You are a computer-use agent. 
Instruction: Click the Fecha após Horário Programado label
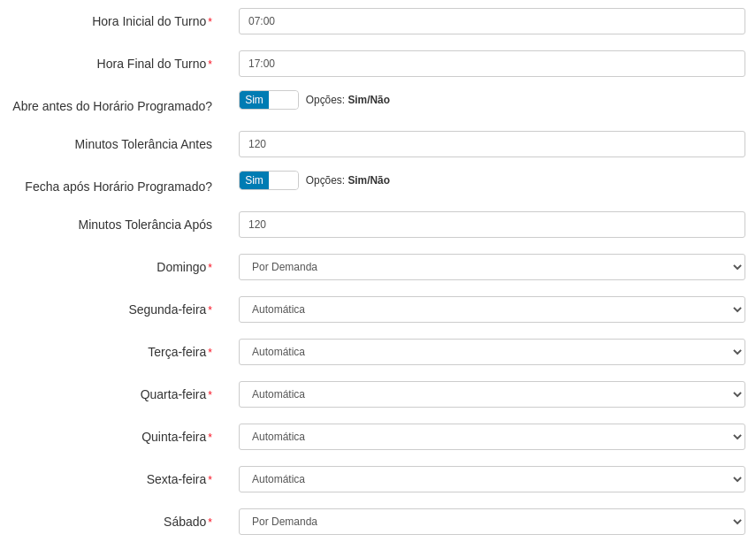coord(118,187)
